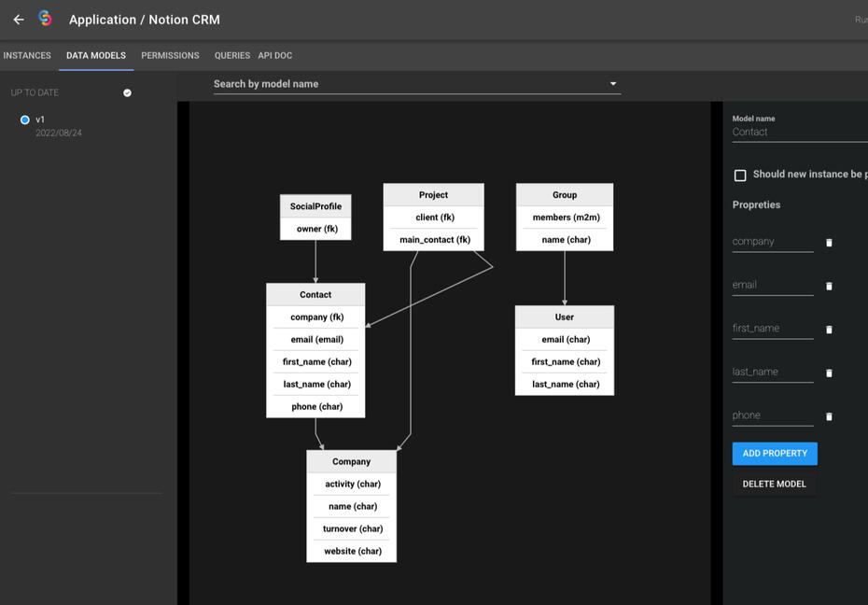Open the API DOC tab
Screen dimensions: 868x605
point(274,55)
